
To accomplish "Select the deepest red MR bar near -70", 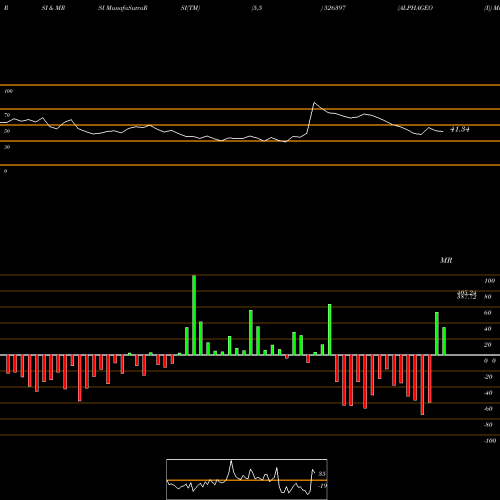I will 422,385.
